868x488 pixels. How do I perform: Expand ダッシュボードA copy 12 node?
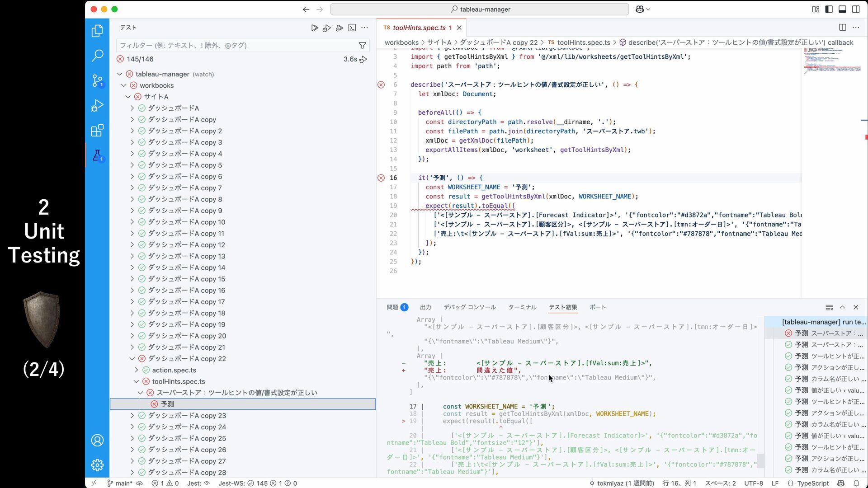132,245
